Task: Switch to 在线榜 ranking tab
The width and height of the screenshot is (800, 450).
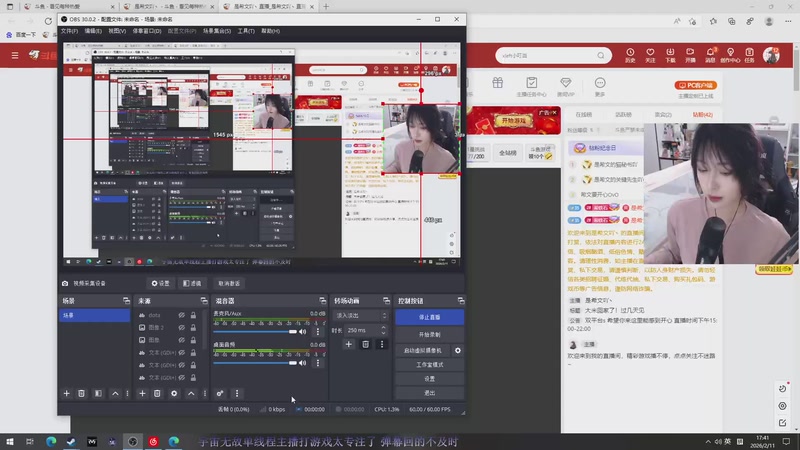Action: coord(584,115)
